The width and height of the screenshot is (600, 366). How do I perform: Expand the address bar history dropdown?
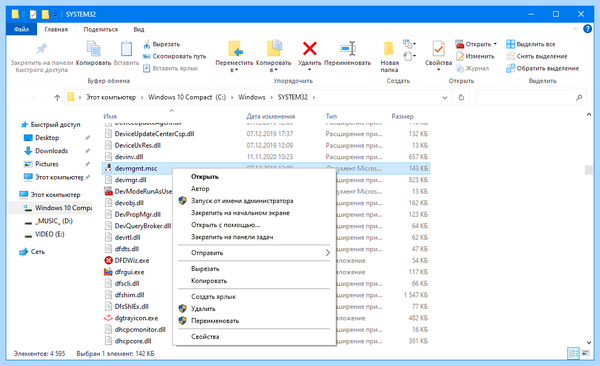445,98
